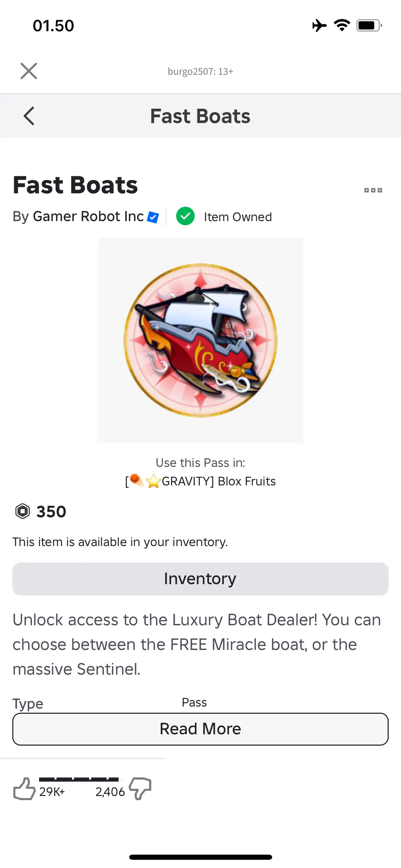
Task: Tap the Robux currency icon
Action: (x=23, y=511)
